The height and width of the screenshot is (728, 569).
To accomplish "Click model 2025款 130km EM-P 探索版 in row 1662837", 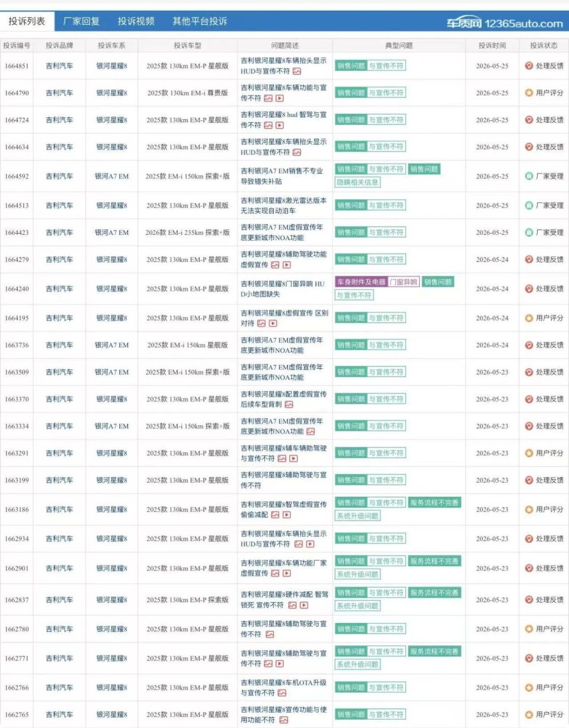I will tap(187, 600).
